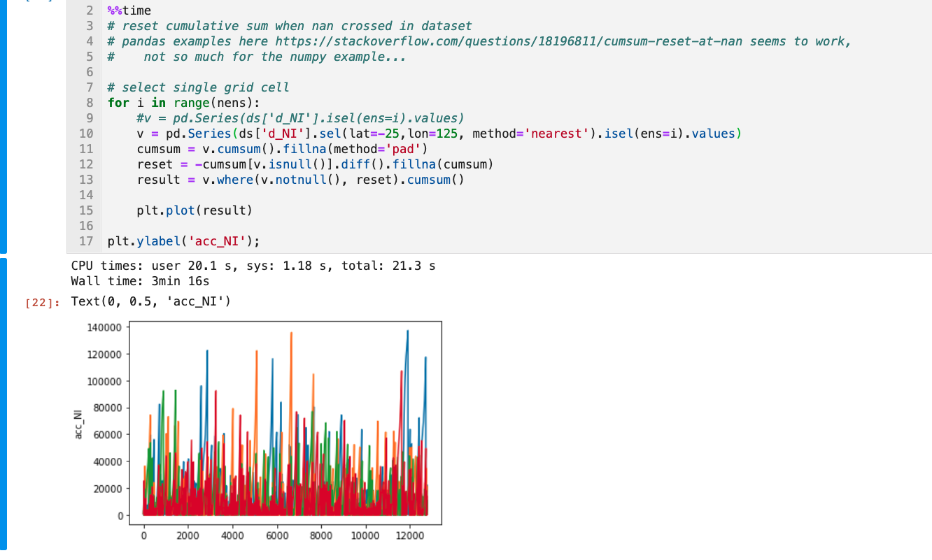Image resolution: width=932 pixels, height=560 pixels.
Task: Click the rotated acc_NI y-axis label on plot
Action: pos(78,424)
